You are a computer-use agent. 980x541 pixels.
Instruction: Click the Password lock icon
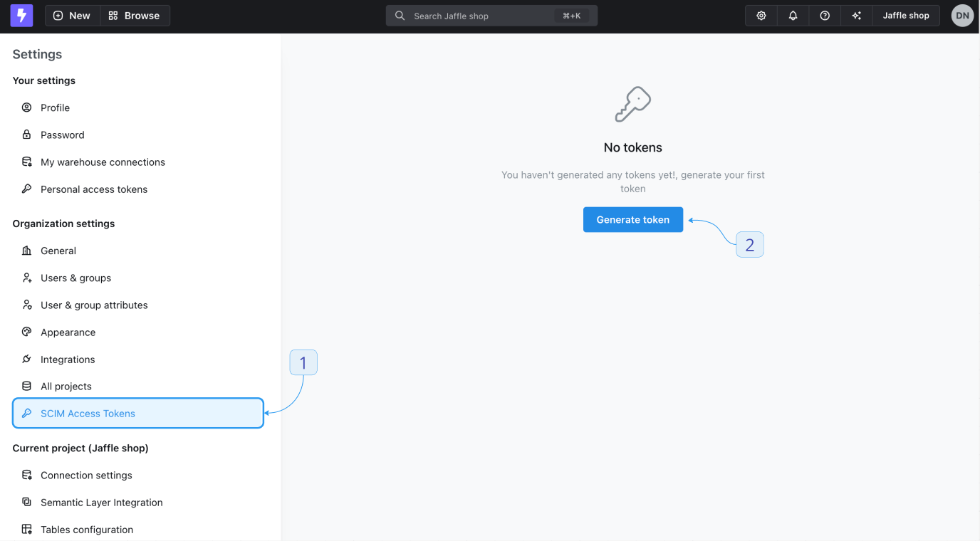27,135
